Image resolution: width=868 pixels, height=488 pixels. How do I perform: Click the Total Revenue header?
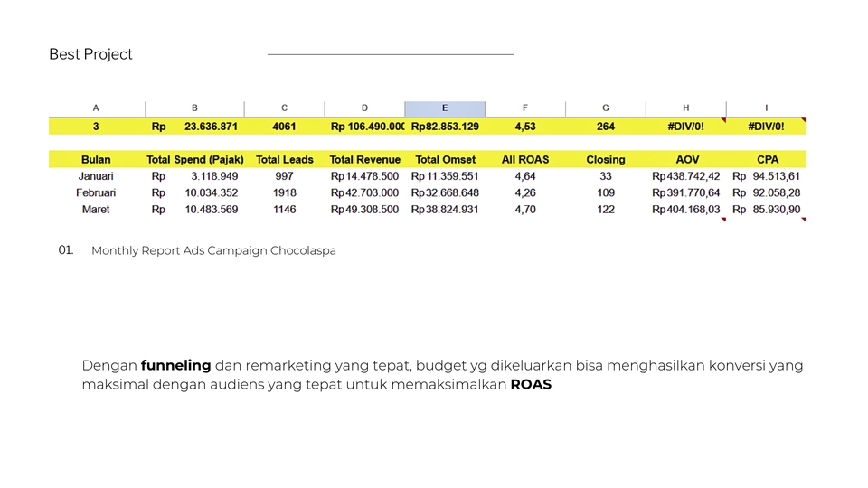pyautogui.click(x=364, y=159)
